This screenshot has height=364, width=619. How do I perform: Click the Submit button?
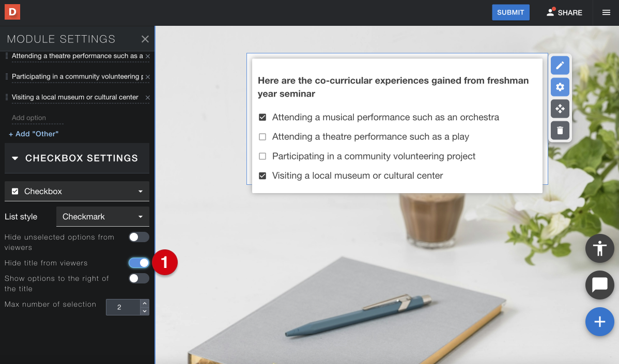(510, 12)
